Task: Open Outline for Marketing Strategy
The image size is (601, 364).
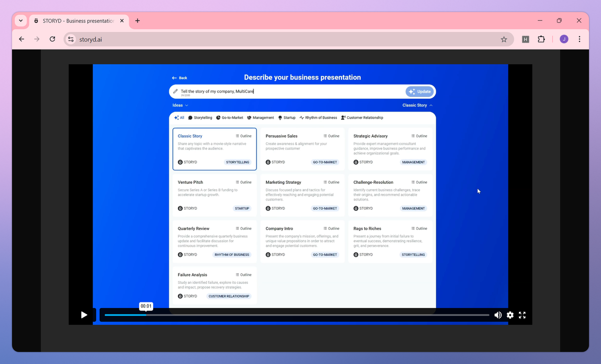Action: pyautogui.click(x=332, y=182)
